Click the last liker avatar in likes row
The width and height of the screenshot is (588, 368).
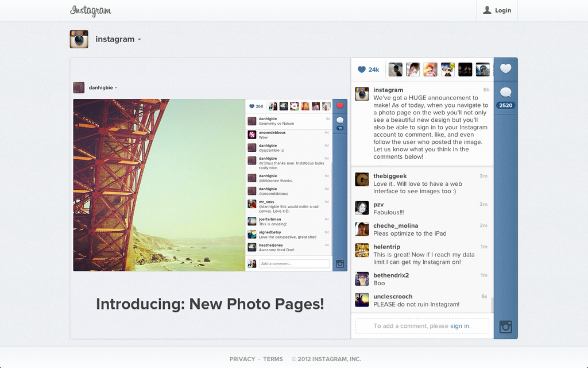point(482,70)
